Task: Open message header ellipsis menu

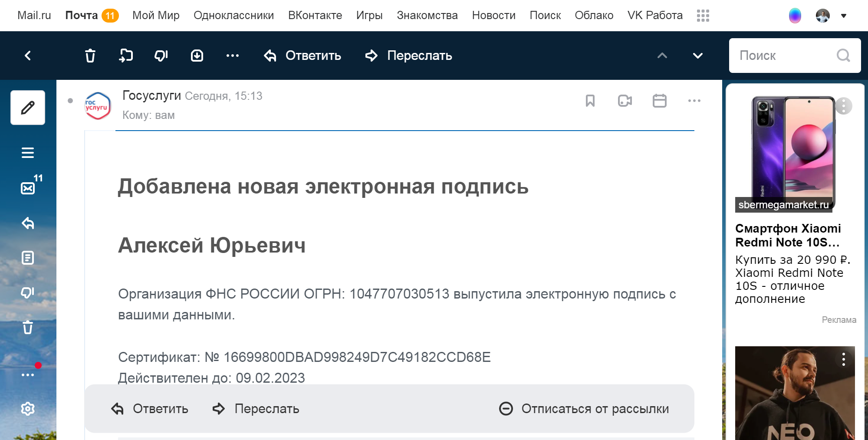Action: (x=694, y=101)
